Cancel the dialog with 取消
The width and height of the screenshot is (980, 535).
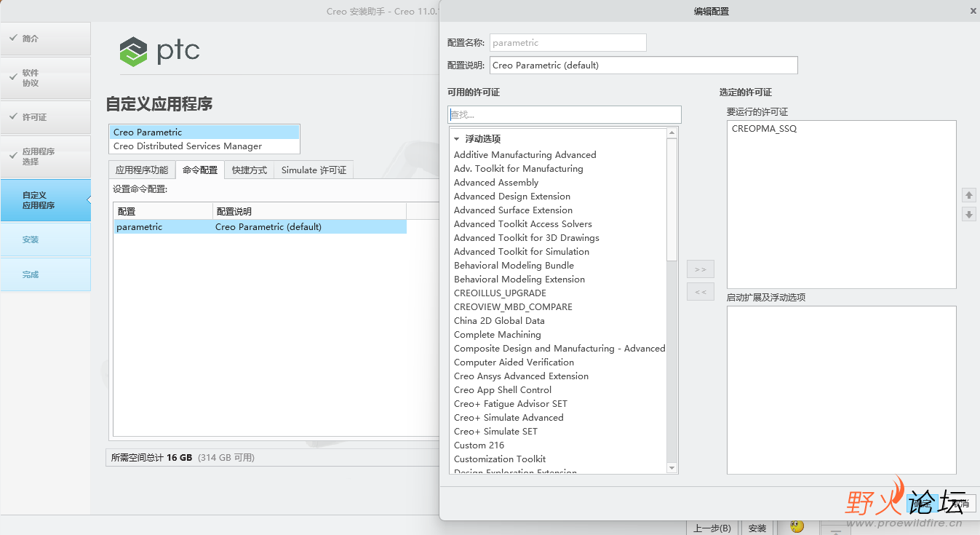[x=959, y=504]
